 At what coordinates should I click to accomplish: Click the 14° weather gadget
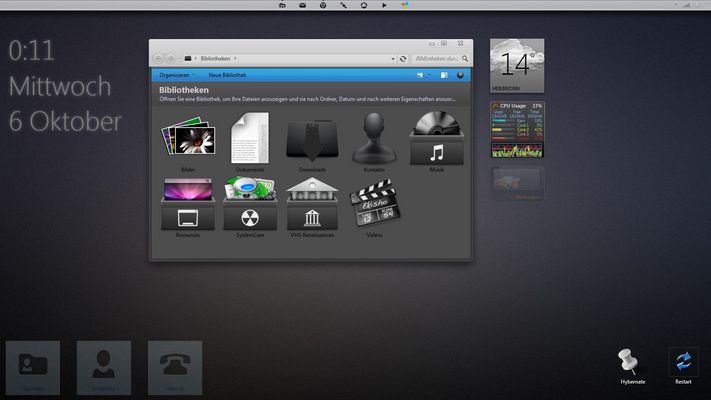(517, 66)
